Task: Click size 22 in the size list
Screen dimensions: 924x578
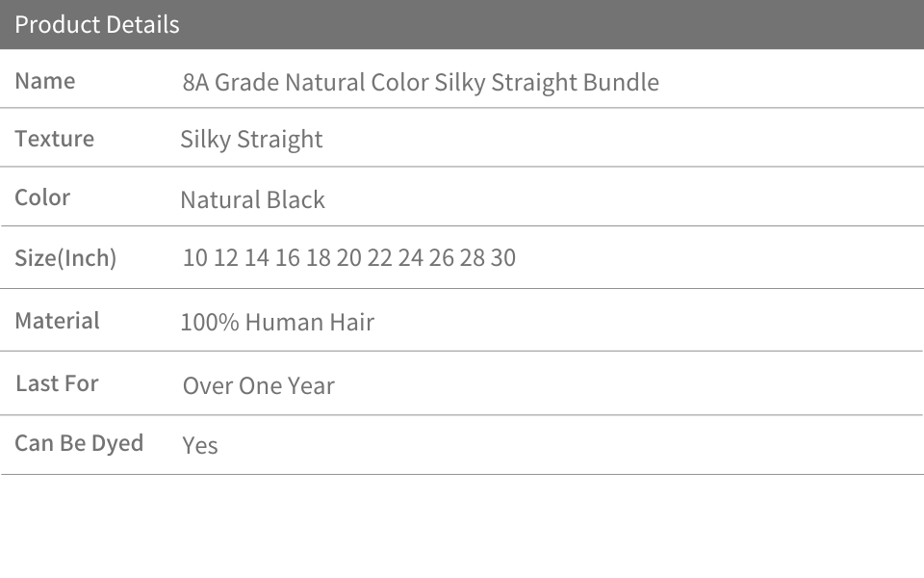Action: point(379,258)
